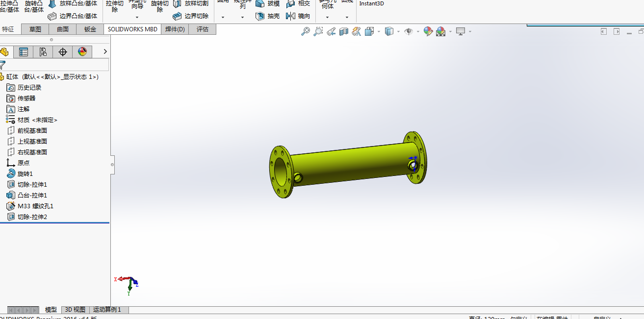644x319 pixels.
Task: Switch to the 草图 Sketch tab
Action: (x=35, y=29)
